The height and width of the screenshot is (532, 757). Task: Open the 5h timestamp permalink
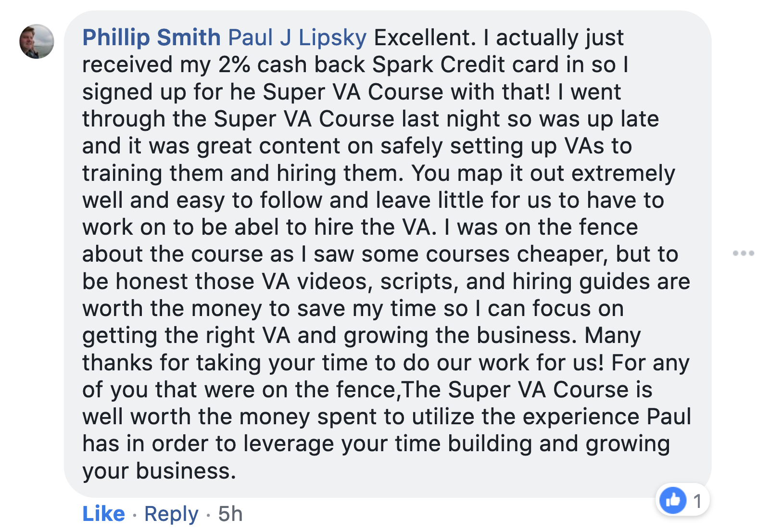[x=230, y=514]
